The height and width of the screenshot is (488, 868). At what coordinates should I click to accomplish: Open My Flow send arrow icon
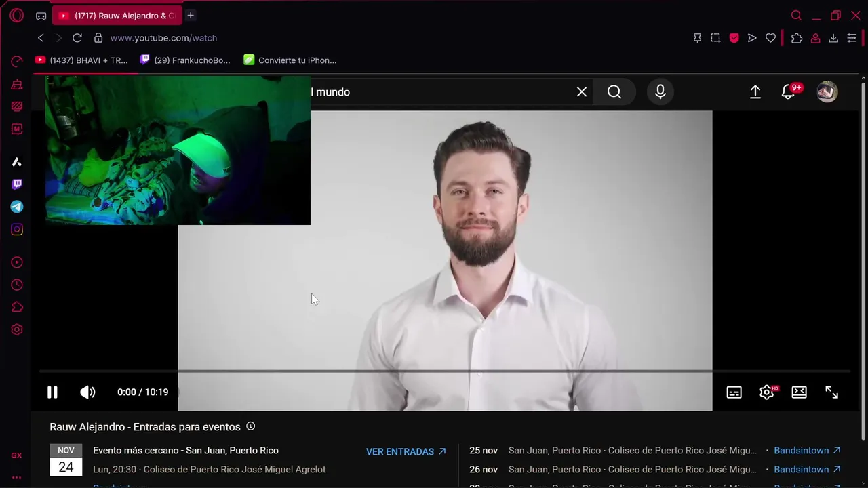752,38
